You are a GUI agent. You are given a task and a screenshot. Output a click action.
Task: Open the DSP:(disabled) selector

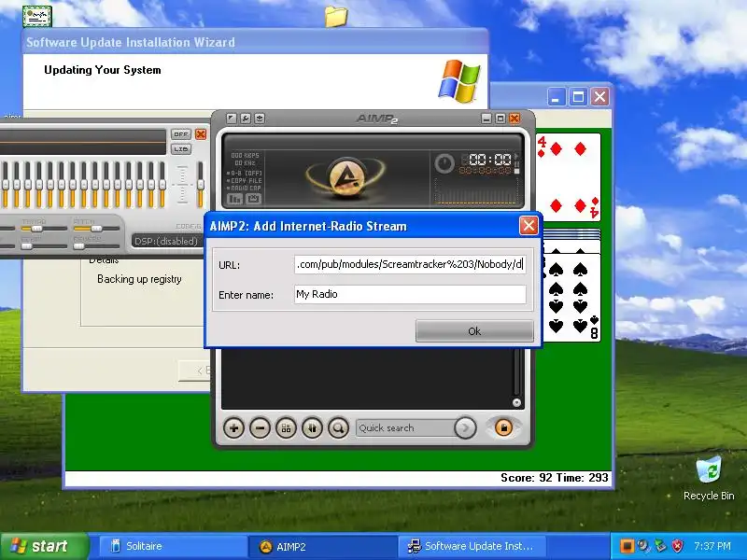click(x=166, y=242)
